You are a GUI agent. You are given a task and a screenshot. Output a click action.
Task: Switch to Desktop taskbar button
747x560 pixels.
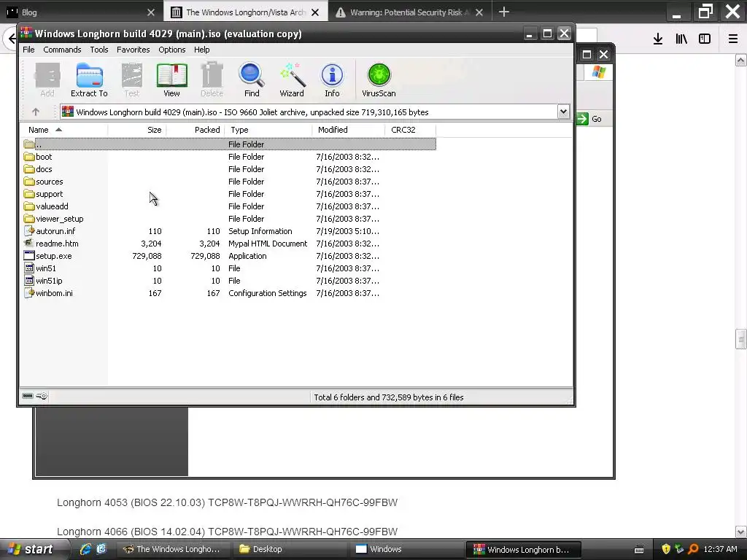(290, 549)
